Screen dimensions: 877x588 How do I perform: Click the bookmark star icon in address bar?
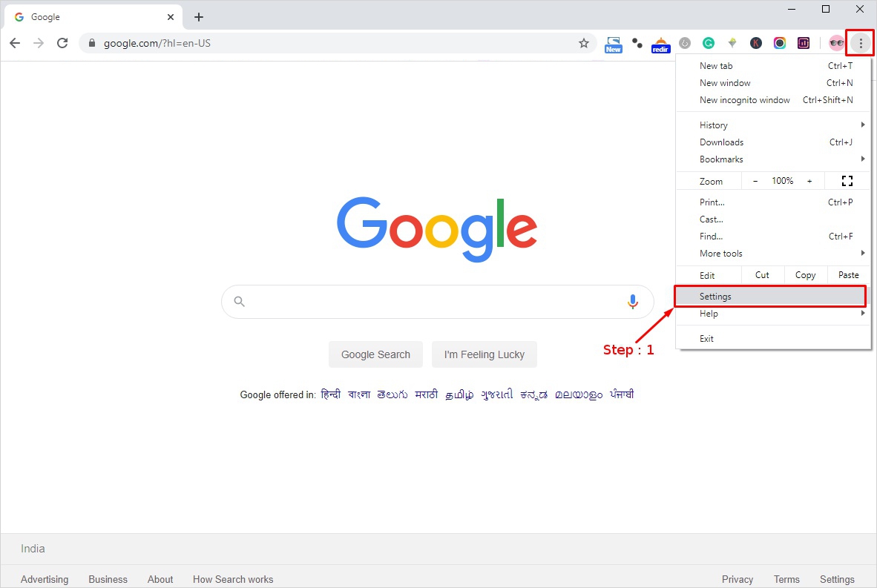coord(584,43)
